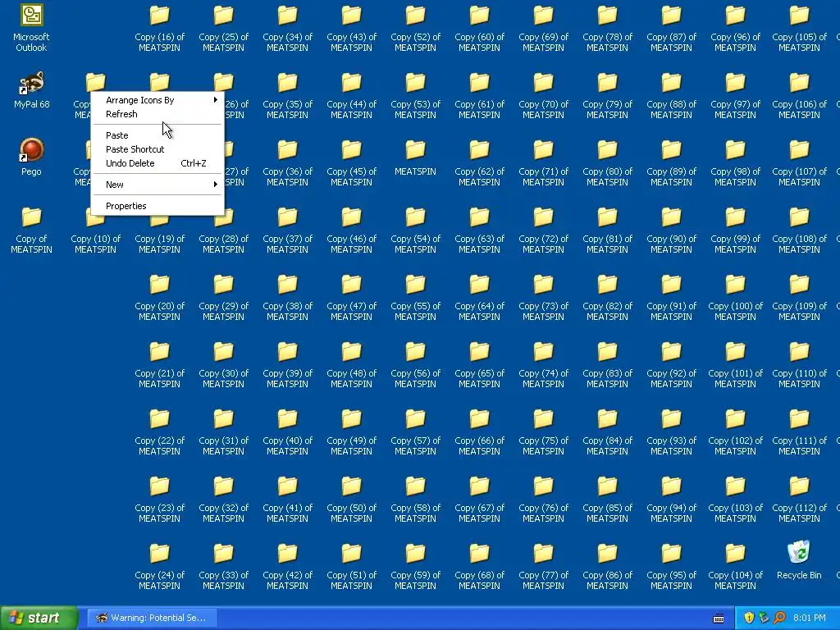Select folder Copy (81) of MEATSPIN
The image size is (840, 630).
coord(607,230)
